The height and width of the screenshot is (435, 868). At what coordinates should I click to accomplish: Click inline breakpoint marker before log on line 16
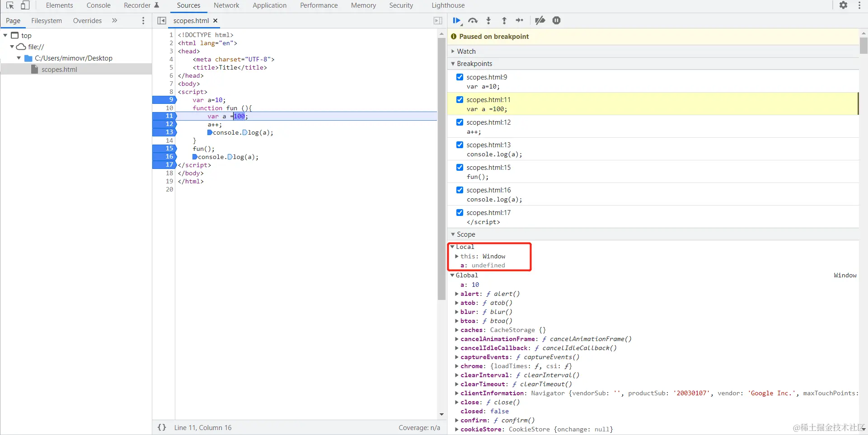click(230, 157)
